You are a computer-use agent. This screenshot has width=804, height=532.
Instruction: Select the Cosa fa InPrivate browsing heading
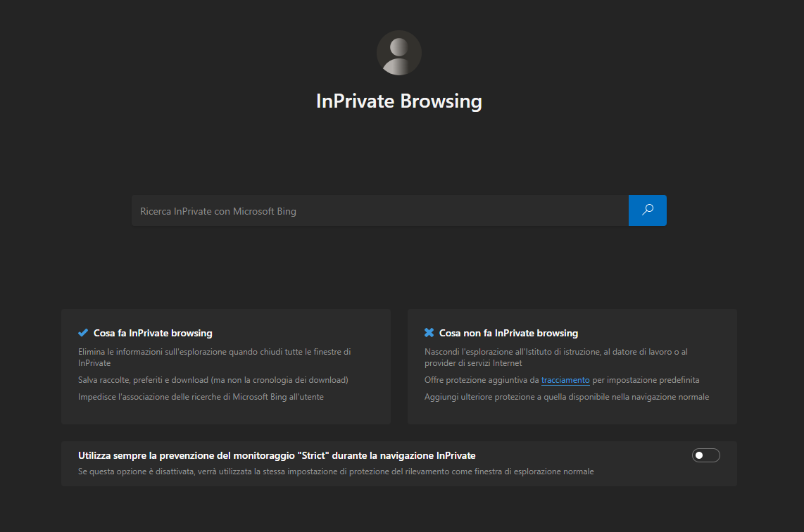click(x=153, y=333)
